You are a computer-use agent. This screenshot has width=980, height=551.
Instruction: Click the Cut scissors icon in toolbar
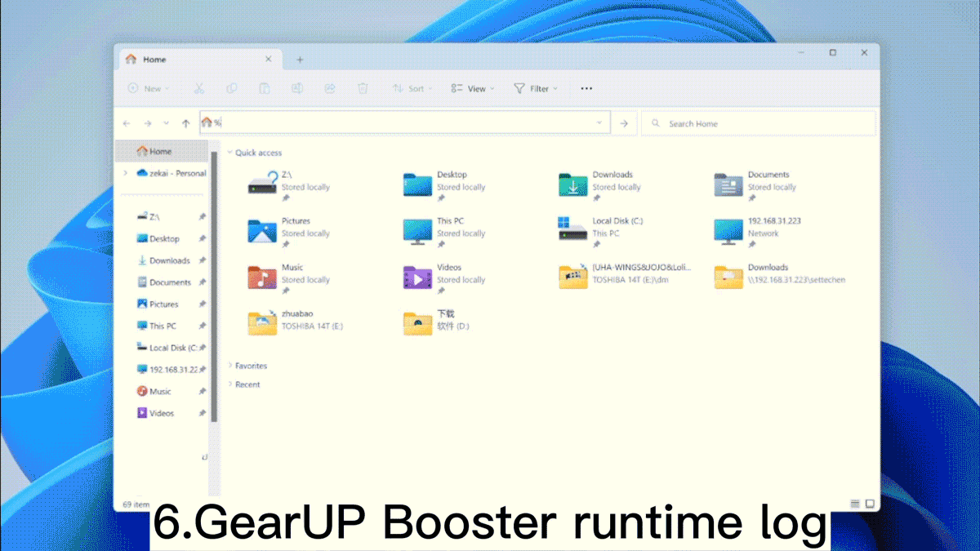pyautogui.click(x=198, y=88)
